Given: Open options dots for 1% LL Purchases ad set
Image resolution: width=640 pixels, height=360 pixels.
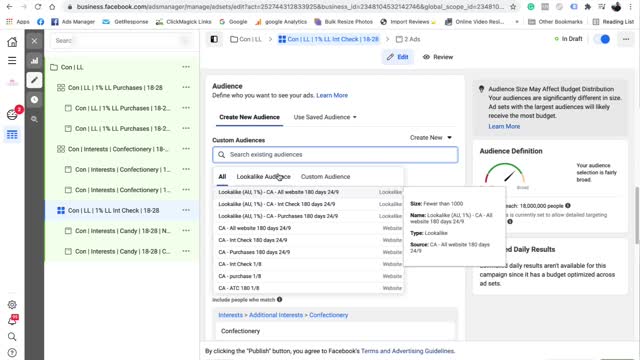Looking at the screenshot, I should click(x=186, y=87).
